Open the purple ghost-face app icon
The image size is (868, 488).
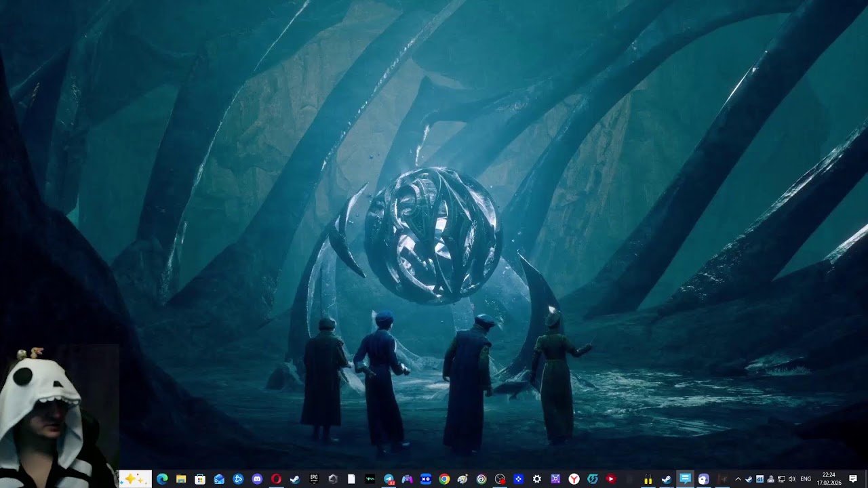click(x=704, y=479)
